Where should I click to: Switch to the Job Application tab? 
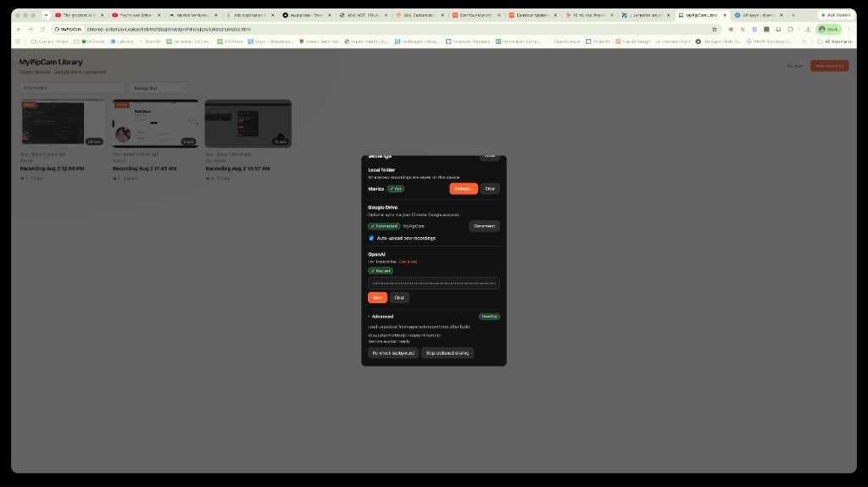[249, 15]
